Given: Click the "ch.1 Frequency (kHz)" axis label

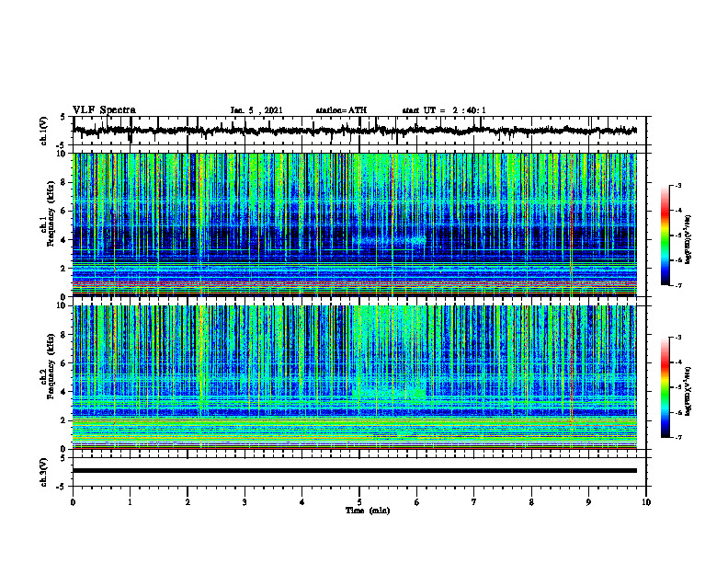Looking at the screenshot, I should click(x=47, y=214).
